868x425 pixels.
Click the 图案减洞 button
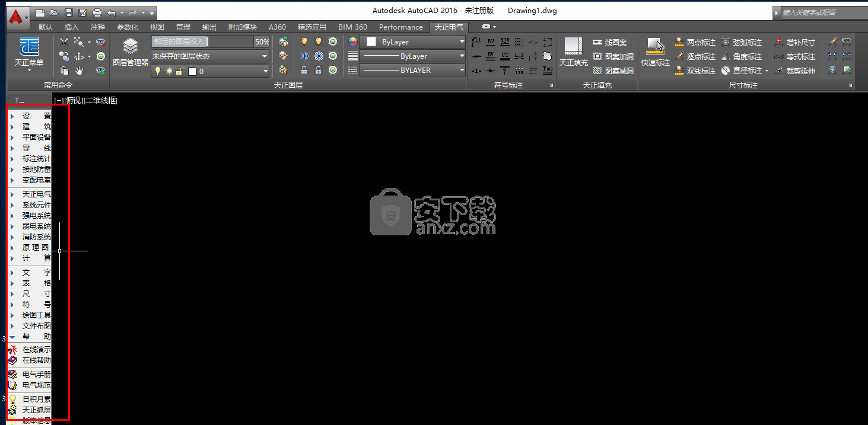(x=613, y=71)
